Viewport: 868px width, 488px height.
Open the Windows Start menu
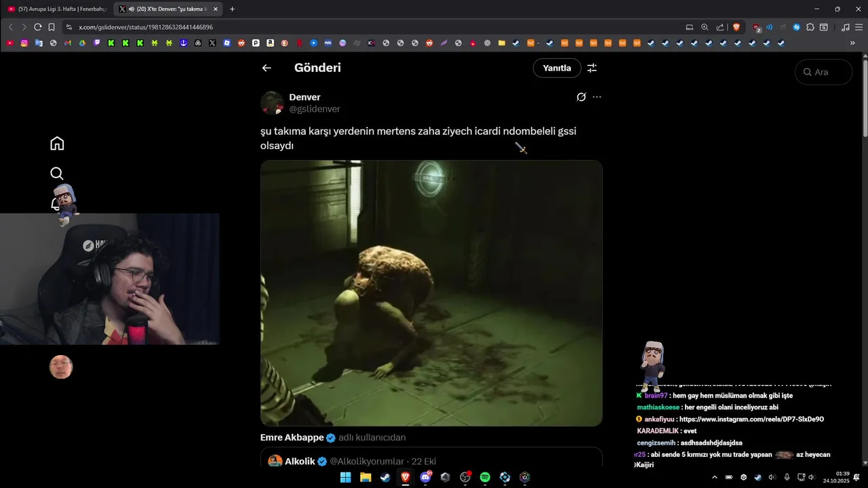(345, 477)
